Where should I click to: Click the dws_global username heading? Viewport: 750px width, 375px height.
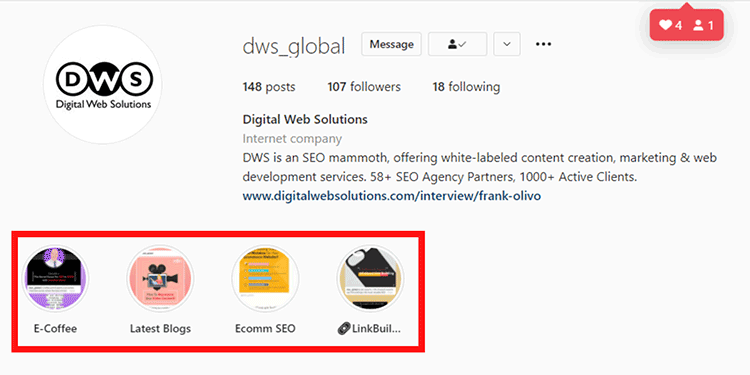(x=294, y=46)
